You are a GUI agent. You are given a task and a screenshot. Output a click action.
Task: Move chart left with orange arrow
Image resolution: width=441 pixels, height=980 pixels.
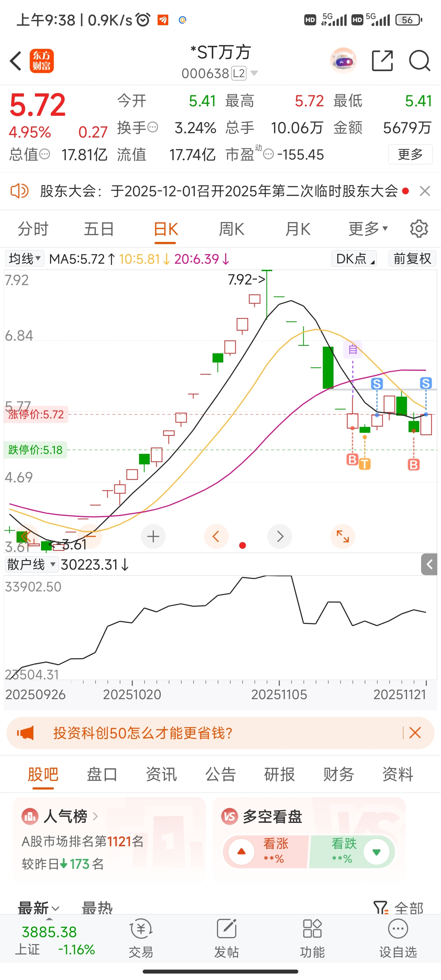pos(216,537)
